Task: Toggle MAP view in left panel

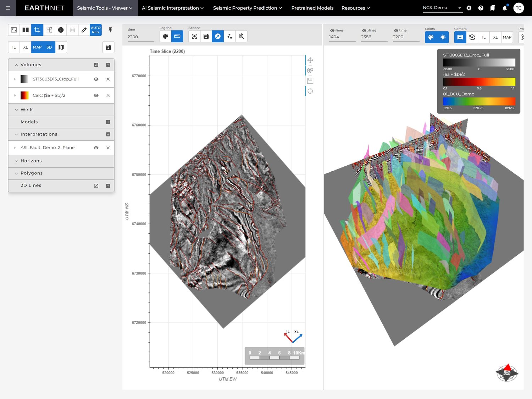Action: [37, 47]
